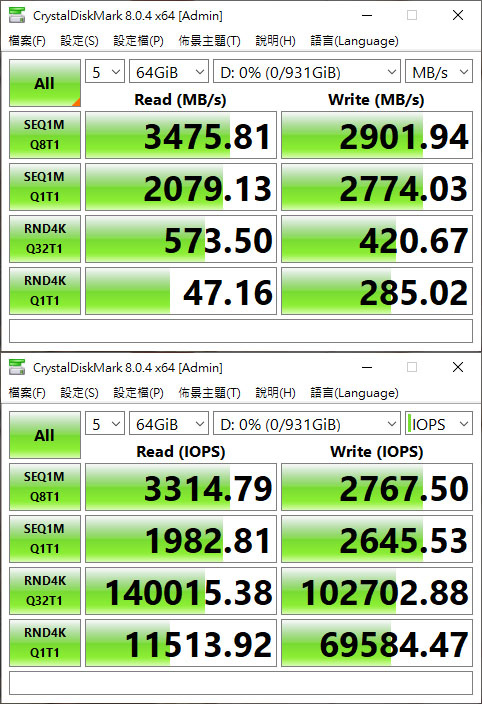Screen dimensions: 482x704
Task: Open the 檔案(F) menu in the bottom window
Action: point(27,393)
